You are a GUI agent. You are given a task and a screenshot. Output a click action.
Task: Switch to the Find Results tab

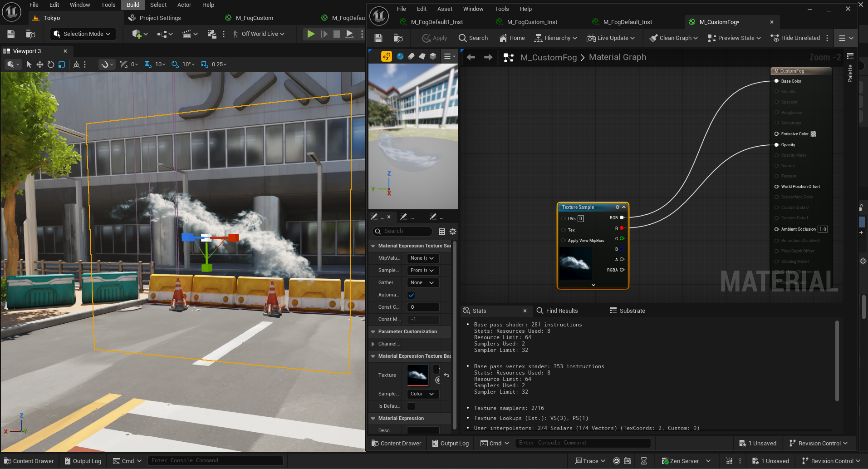557,311
